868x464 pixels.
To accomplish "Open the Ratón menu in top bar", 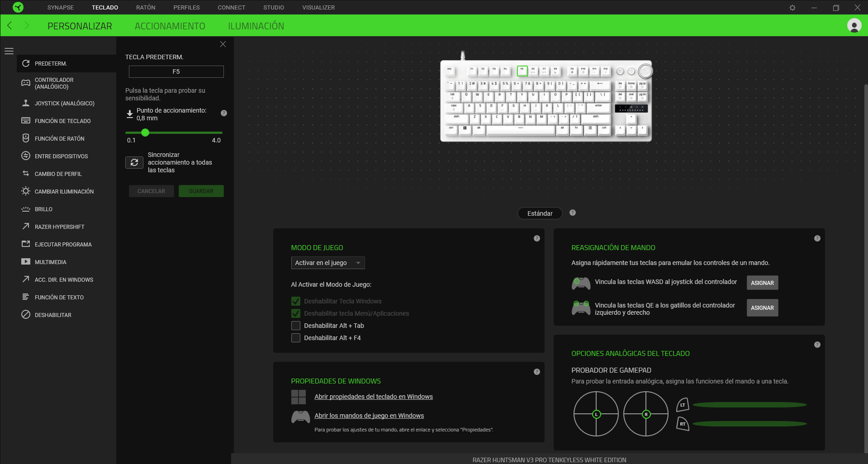I will pos(146,8).
